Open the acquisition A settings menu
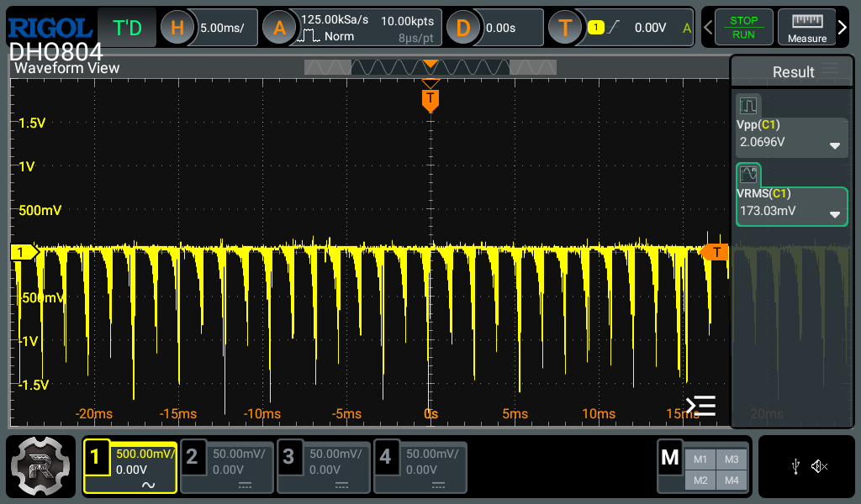The width and height of the screenshot is (861, 504). pos(280,28)
